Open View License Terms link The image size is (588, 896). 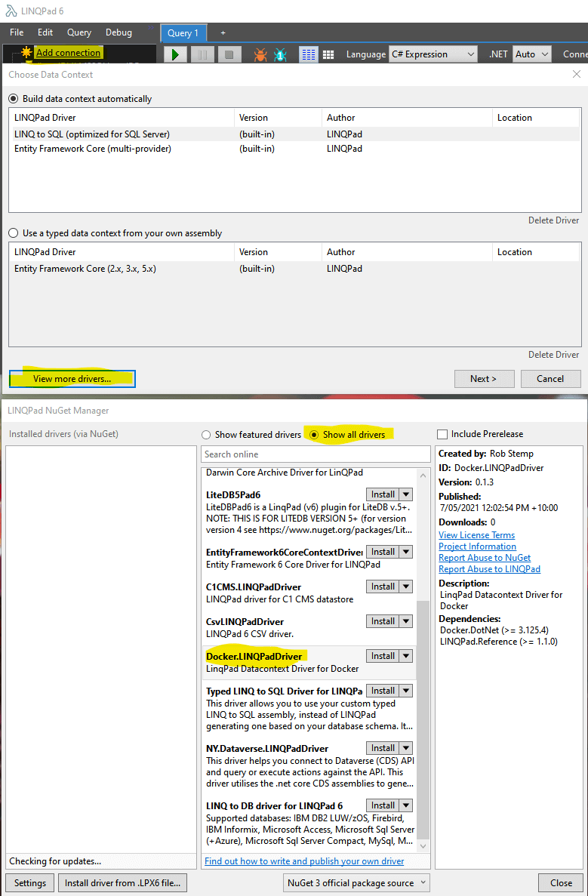[476, 535]
